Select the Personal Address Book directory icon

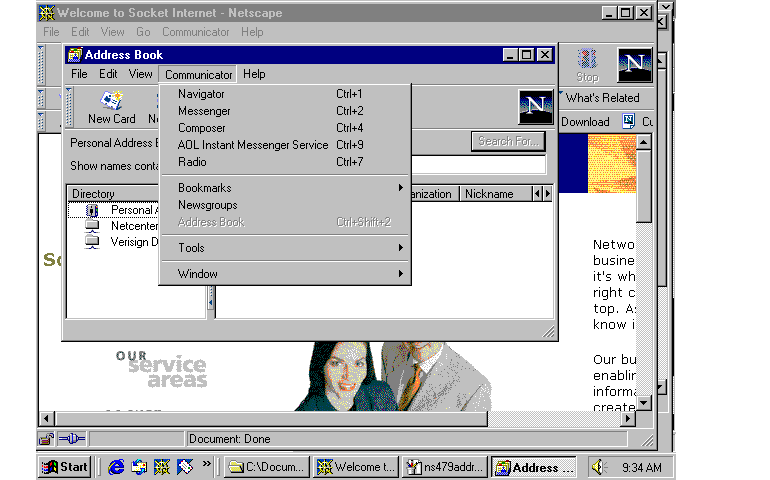(x=92, y=210)
